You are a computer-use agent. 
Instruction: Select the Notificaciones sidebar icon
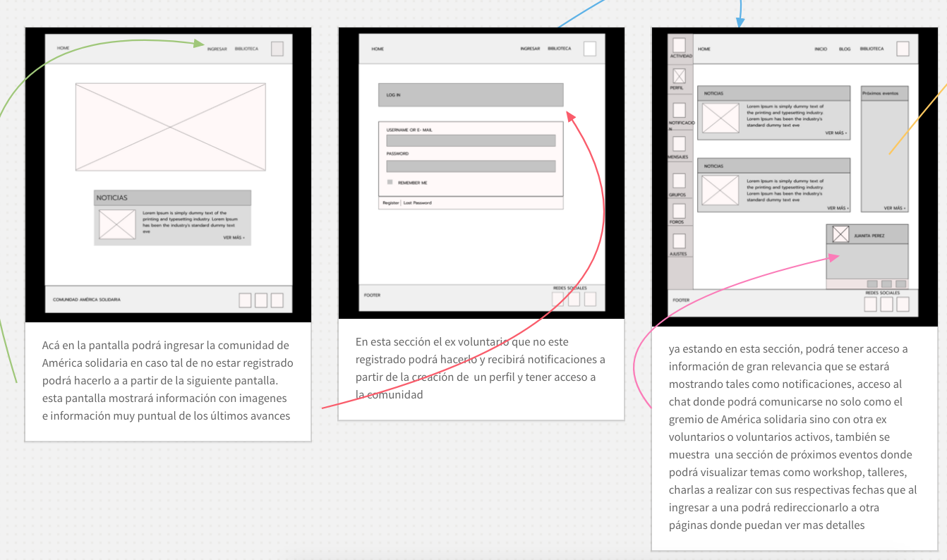[x=679, y=110]
